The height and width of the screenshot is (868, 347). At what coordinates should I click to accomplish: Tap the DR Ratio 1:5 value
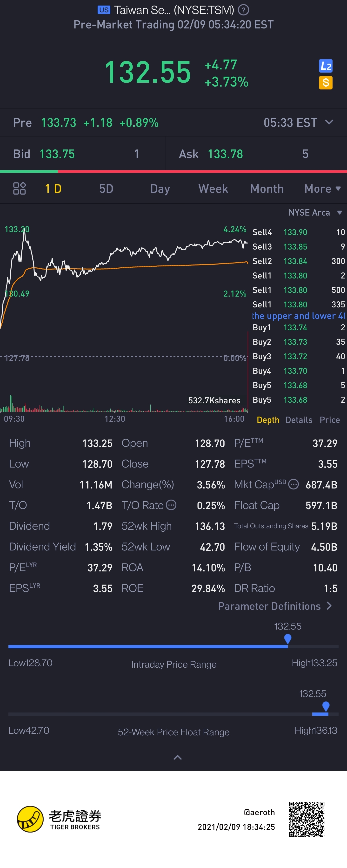[330, 589]
